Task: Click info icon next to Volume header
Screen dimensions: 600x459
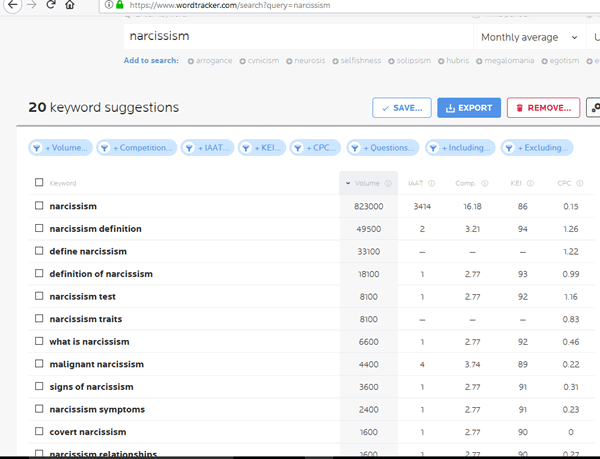Action: click(x=388, y=183)
